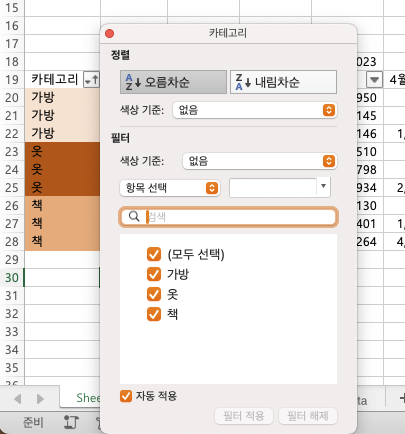Select row header 19
This screenshot has height=434, width=405.
coord(12,80)
